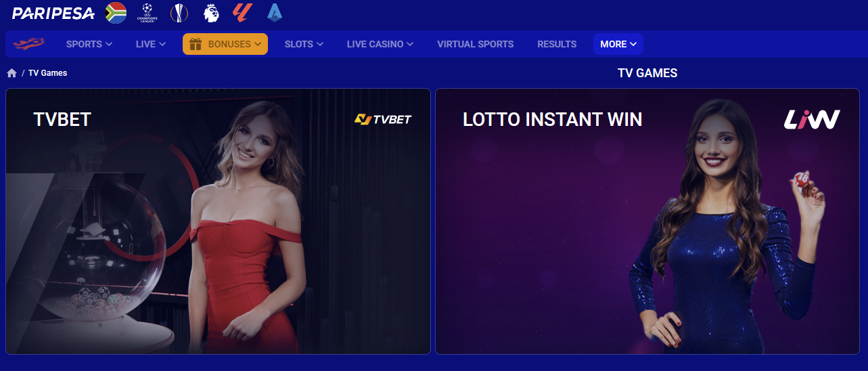
Task: Click the South Africa flag icon
Action: tap(116, 13)
